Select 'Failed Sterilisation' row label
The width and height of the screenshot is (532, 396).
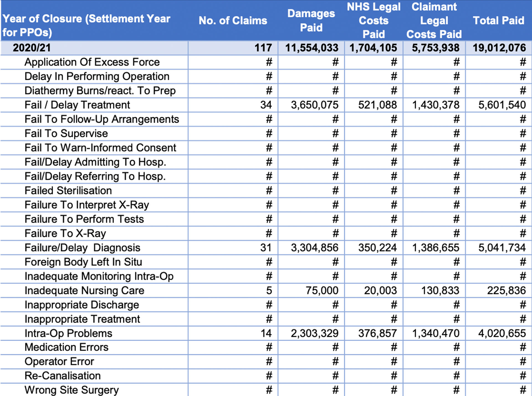68,190
